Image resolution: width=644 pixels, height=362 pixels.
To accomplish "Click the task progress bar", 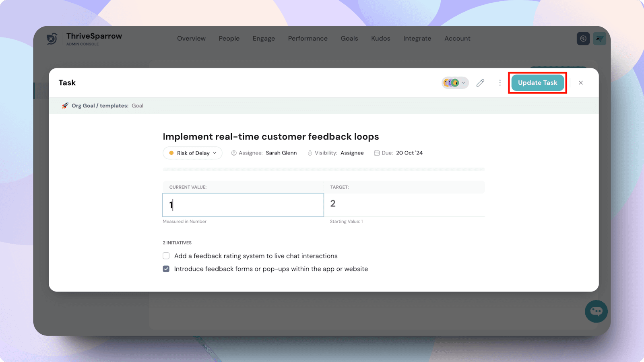I will pyautogui.click(x=324, y=169).
